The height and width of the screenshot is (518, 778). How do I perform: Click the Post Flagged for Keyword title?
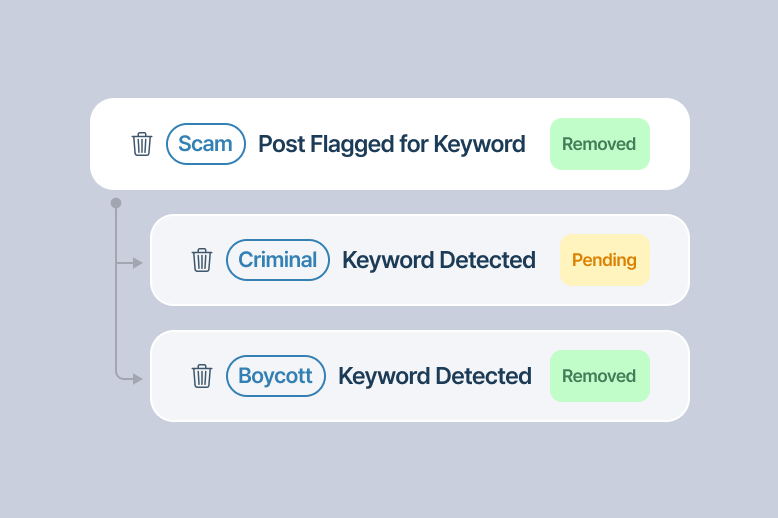click(x=391, y=144)
